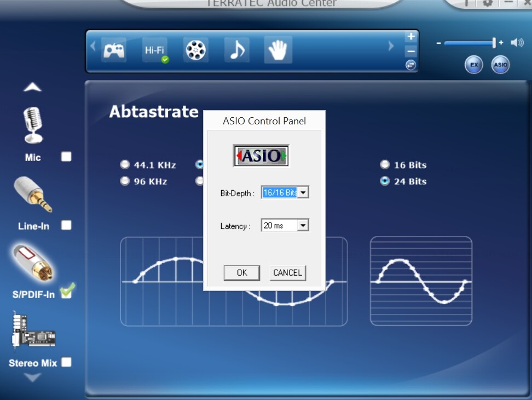The height and width of the screenshot is (400, 532).
Task: Enable the Mic checkbox
Action: [66, 157]
